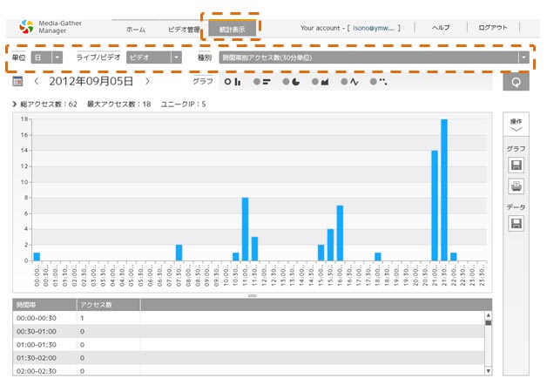This screenshot has height=392, width=547.
Task: Print the graph with the printer icon
Action: click(x=516, y=186)
